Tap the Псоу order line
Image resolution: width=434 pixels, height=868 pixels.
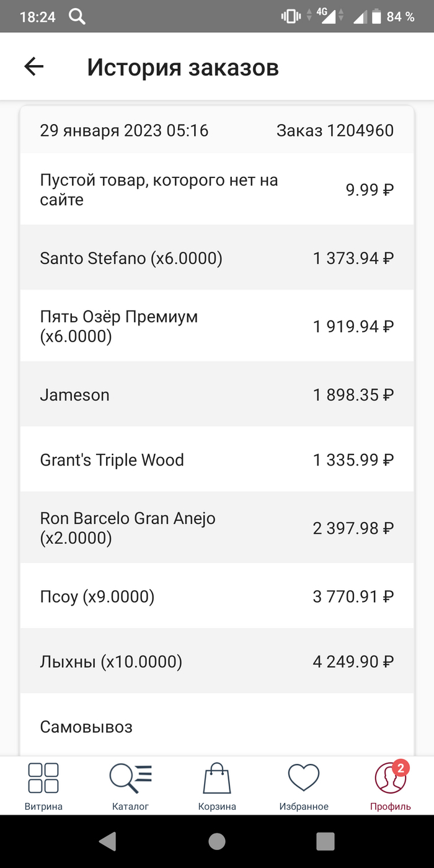[x=216, y=596]
